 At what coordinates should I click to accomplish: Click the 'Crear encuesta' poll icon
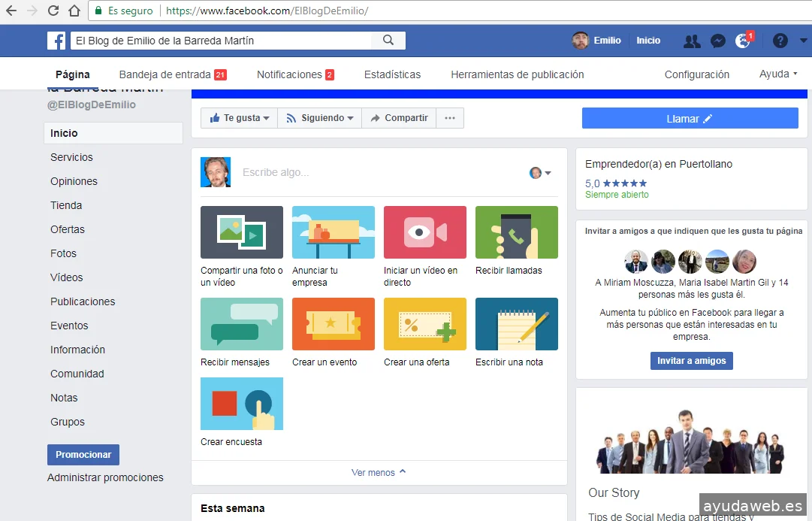242,404
